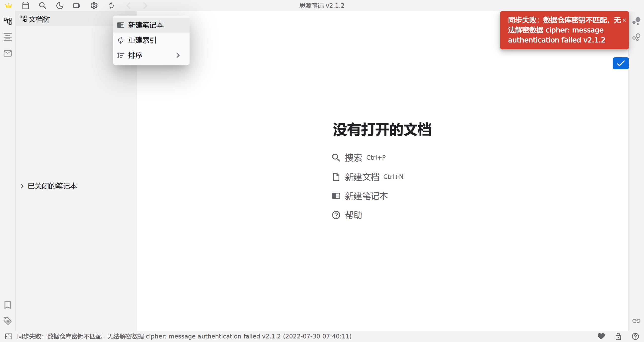Toggle dark mode moon icon
The image size is (644, 342).
[60, 6]
